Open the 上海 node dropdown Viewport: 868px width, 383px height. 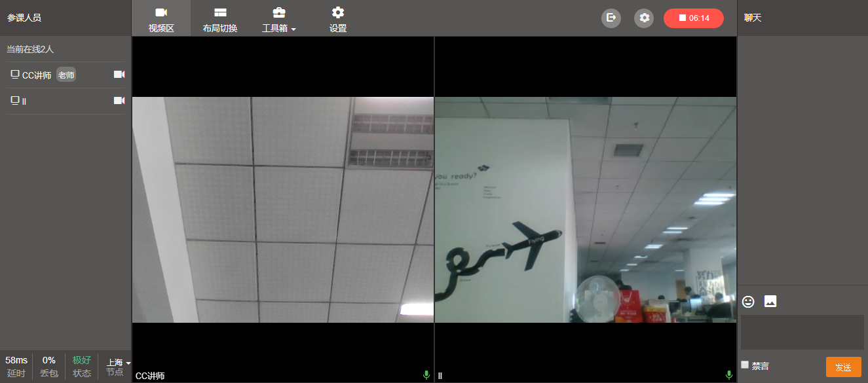pos(119,362)
